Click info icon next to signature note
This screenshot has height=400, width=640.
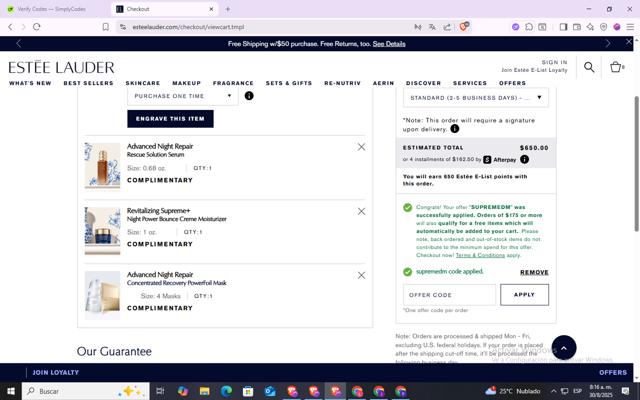(x=454, y=129)
